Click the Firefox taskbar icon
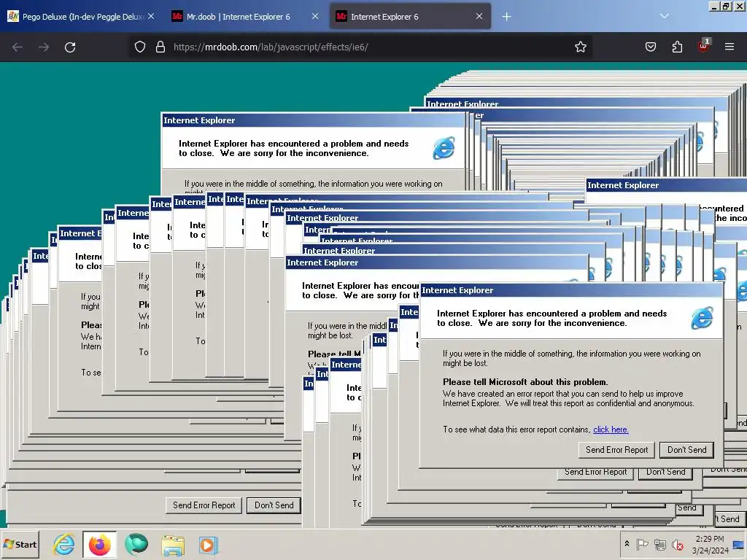The height and width of the screenshot is (560, 747). click(99, 545)
